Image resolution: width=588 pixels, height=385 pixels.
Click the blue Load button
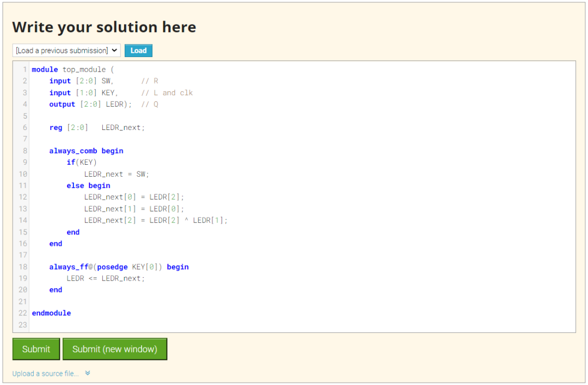pyautogui.click(x=138, y=51)
